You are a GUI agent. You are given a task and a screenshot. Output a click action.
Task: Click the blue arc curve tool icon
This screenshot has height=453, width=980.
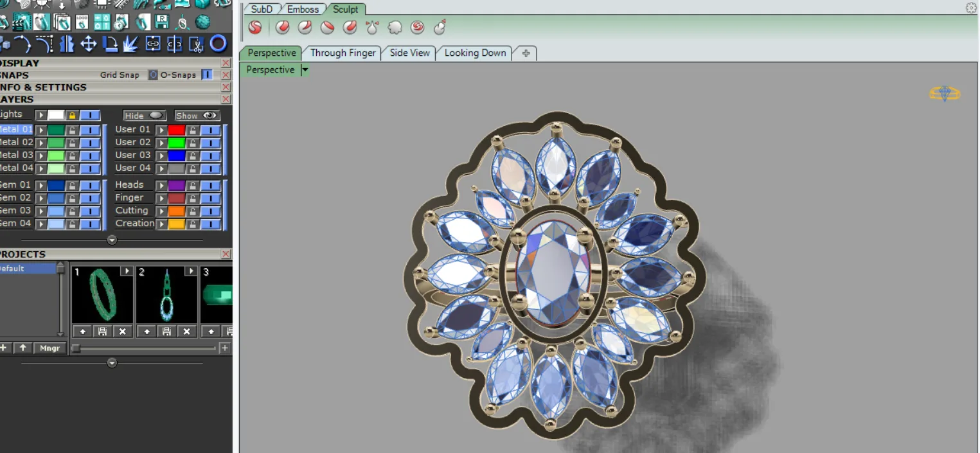click(x=22, y=44)
